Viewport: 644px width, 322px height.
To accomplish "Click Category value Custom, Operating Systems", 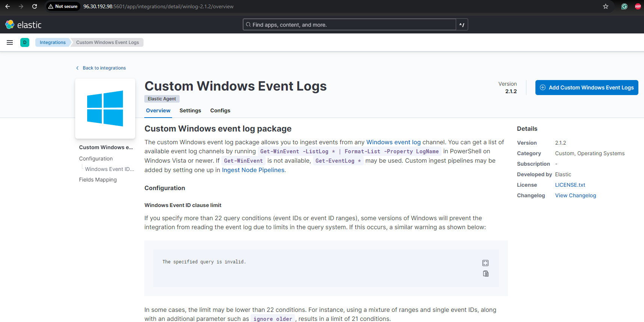I will [590, 153].
